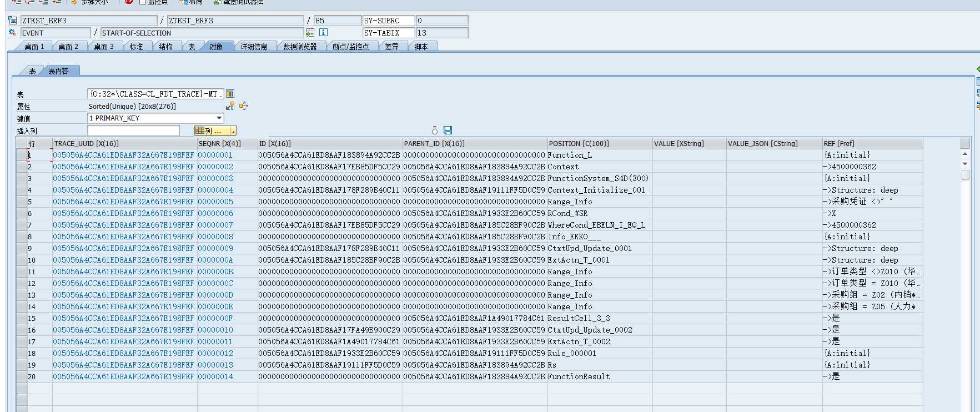This screenshot has height=412, width=980.
Task: Click the REF [Fref] column header
Action: 872,143
